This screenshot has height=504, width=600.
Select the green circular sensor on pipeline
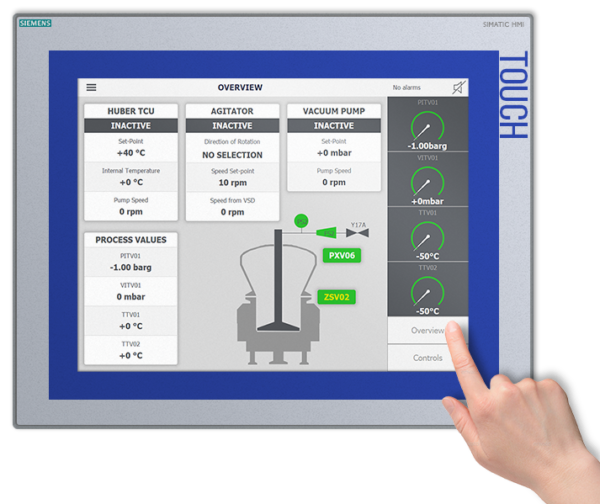tap(300, 220)
